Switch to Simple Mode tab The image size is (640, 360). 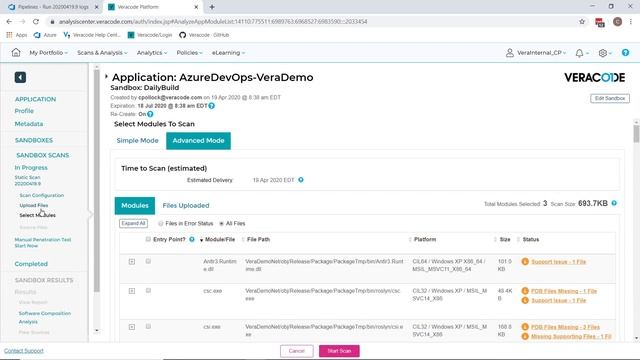137,140
